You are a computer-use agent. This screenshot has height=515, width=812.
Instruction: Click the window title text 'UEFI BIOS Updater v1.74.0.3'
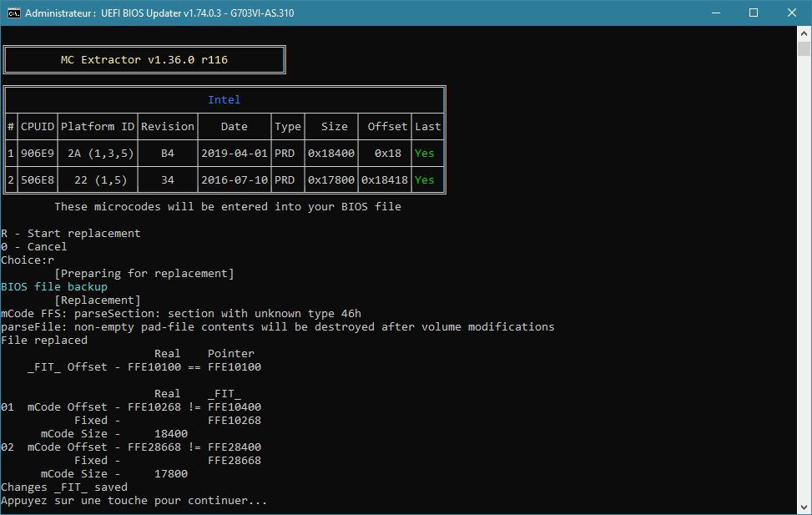coord(161,13)
